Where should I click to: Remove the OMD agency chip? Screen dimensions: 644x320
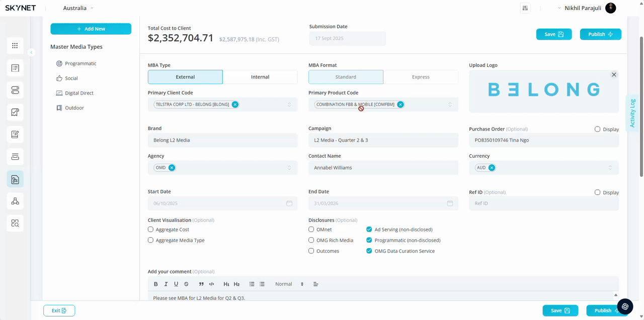[172, 168]
